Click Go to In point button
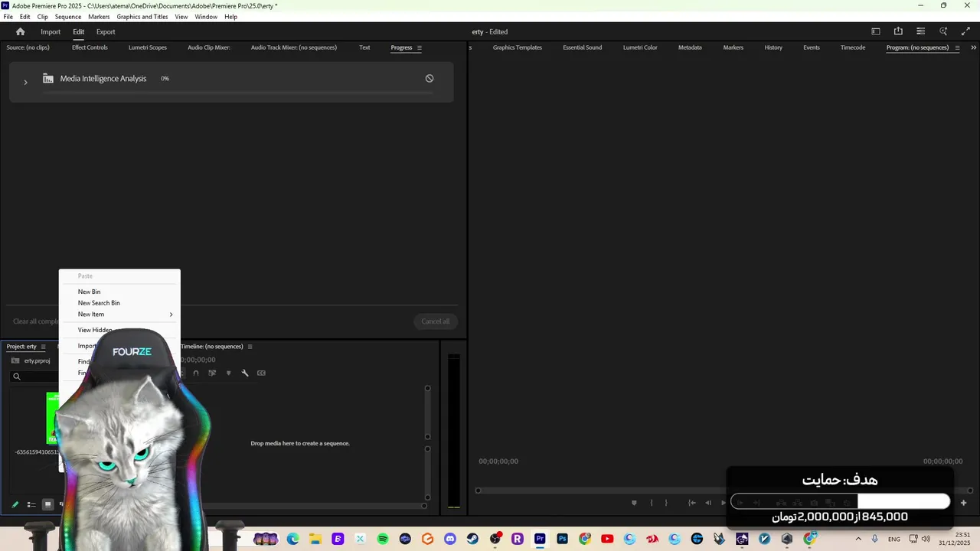 [x=692, y=503]
